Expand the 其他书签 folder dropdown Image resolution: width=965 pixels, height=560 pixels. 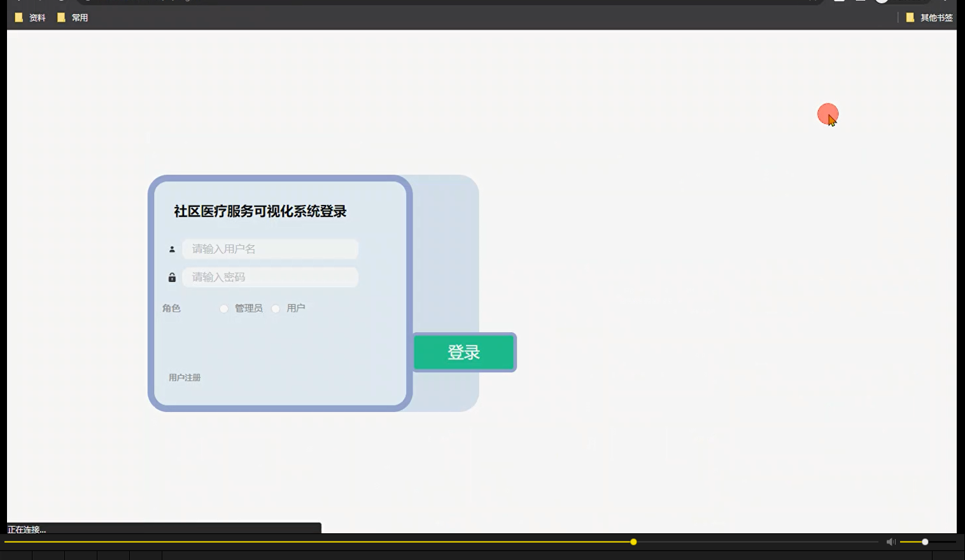[x=910, y=17]
